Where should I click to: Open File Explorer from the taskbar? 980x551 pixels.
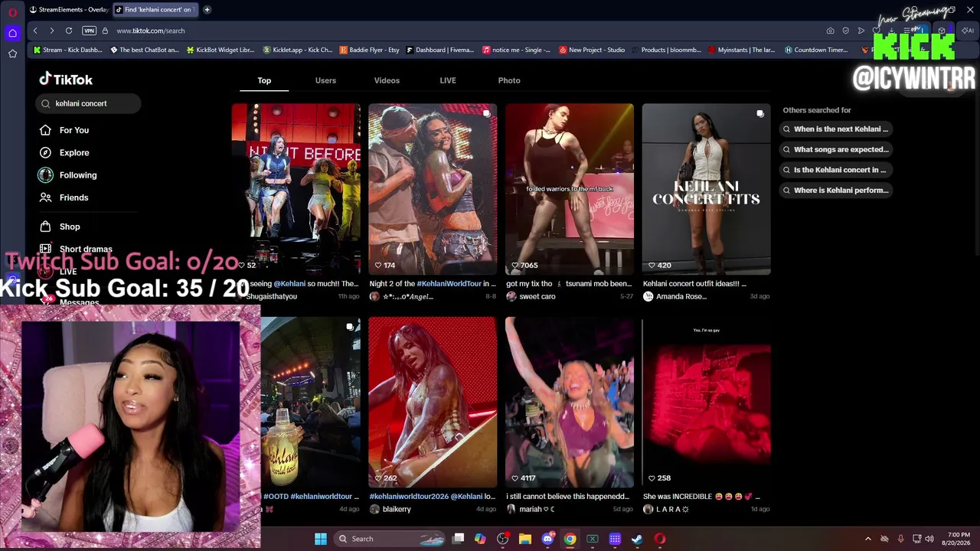525,539
